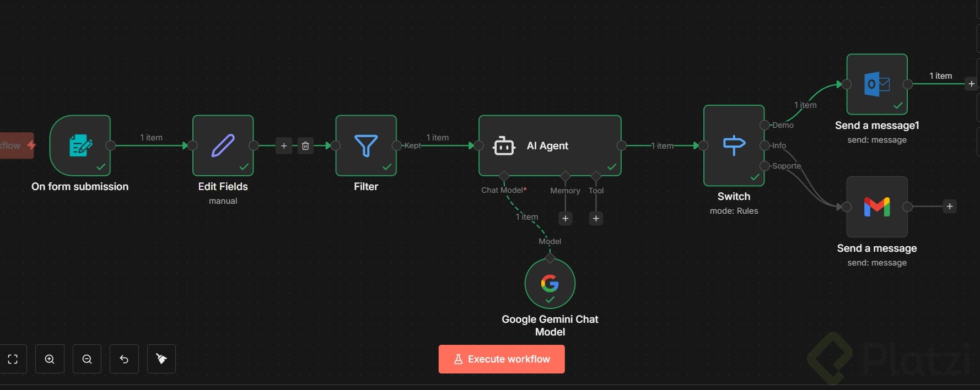This screenshot has height=390, width=980.
Task: Zoom out of the canvas
Action: pyautogui.click(x=87, y=359)
